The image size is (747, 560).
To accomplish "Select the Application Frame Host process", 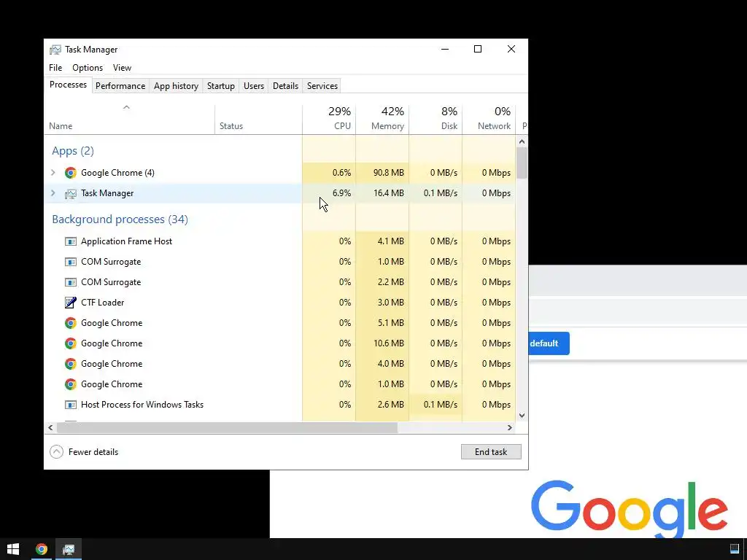I will 280,241.
